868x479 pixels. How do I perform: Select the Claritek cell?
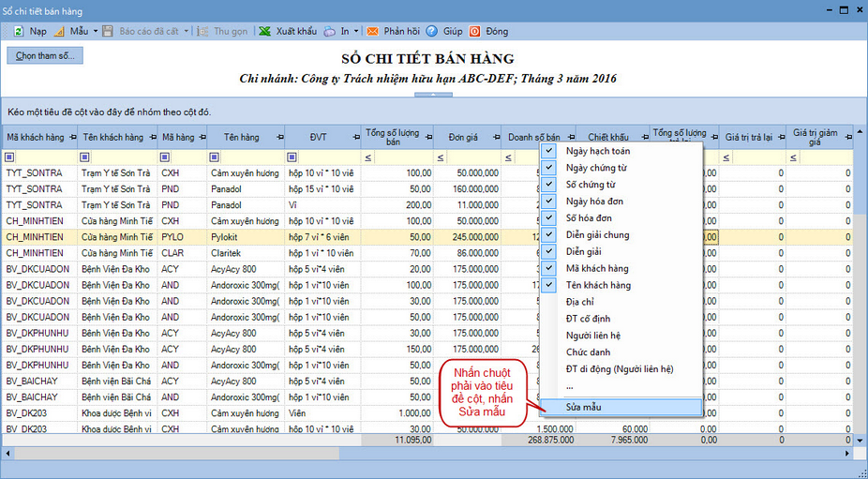click(x=246, y=253)
